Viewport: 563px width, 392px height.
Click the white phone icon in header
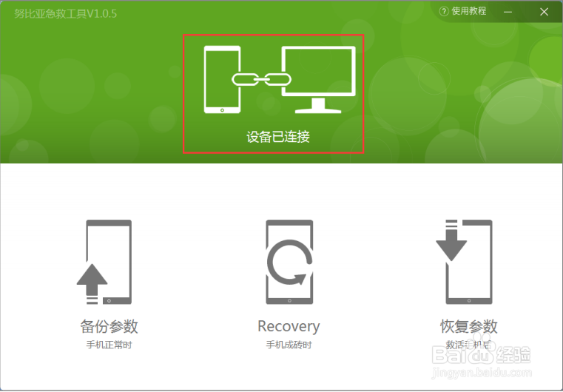[222, 79]
